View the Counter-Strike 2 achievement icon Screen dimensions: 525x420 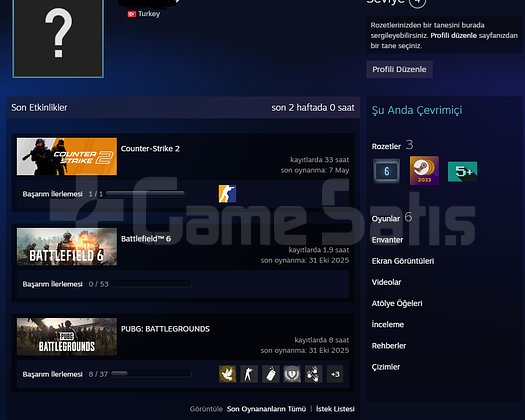227,194
